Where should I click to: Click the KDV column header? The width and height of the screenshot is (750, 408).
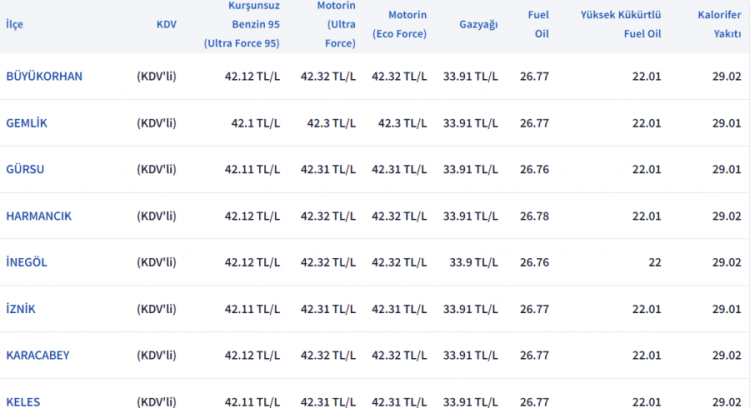166,24
